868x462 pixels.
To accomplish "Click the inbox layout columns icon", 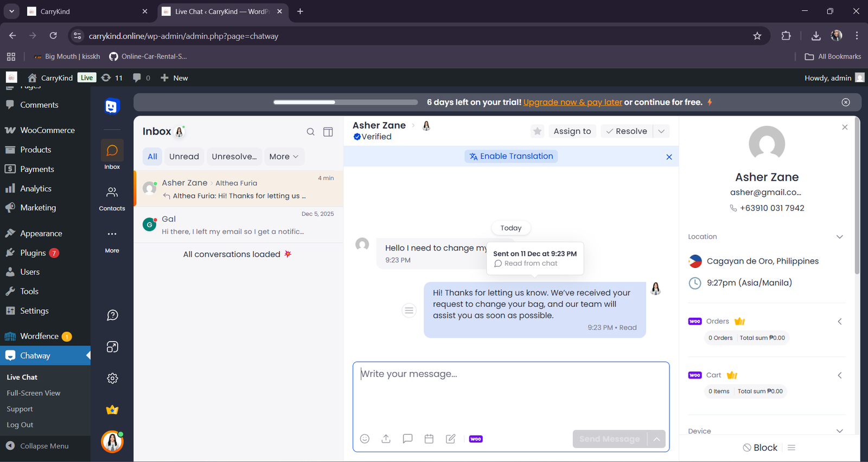I will (328, 132).
